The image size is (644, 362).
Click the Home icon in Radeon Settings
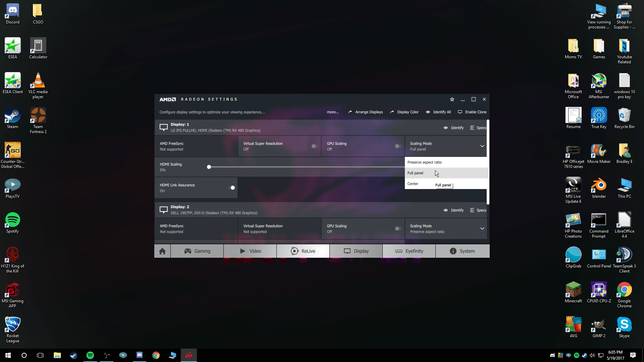(x=162, y=251)
